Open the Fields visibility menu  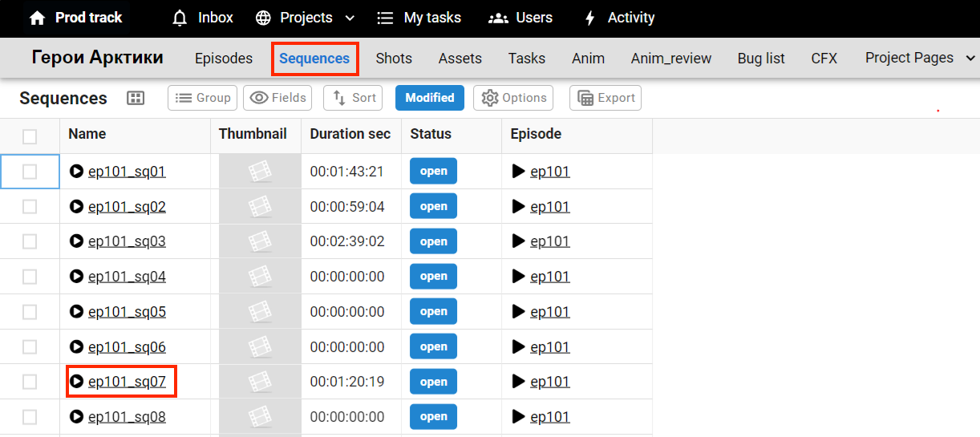277,98
